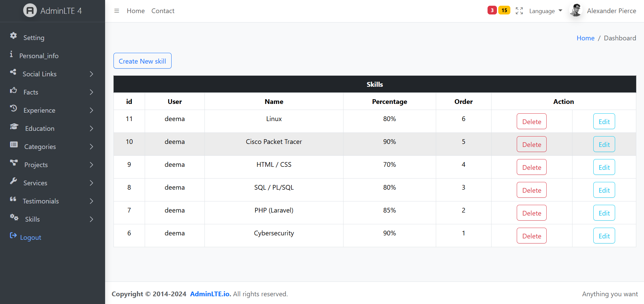
Task: Click the Logout arrow icon
Action: coord(13,235)
